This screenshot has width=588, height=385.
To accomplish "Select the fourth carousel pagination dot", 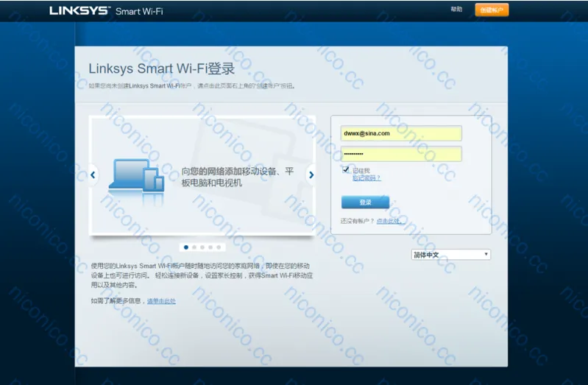I will coord(210,247).
